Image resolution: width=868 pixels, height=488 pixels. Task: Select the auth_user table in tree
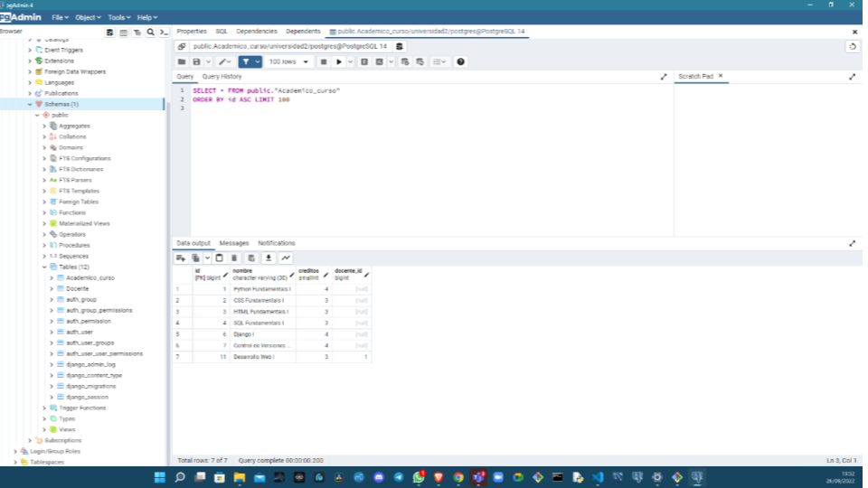pos(80,332)
